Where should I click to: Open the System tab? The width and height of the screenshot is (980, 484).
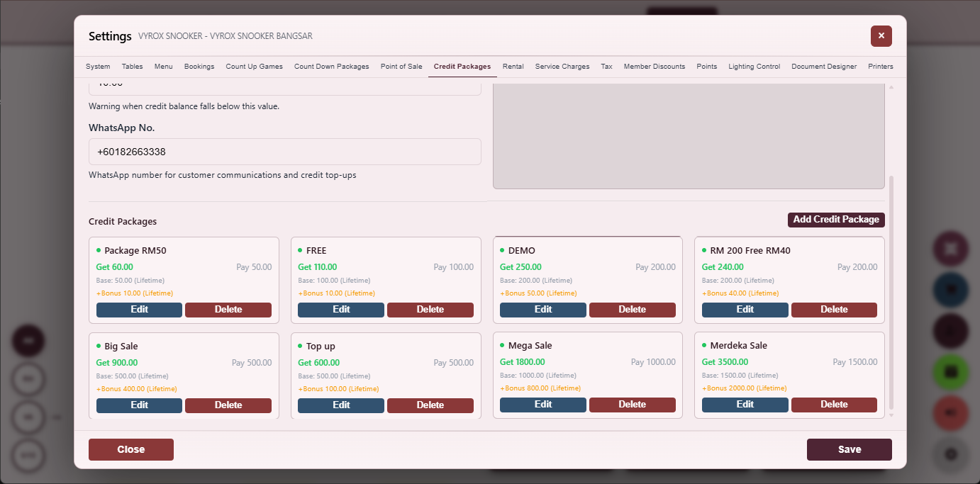[98, 67]
